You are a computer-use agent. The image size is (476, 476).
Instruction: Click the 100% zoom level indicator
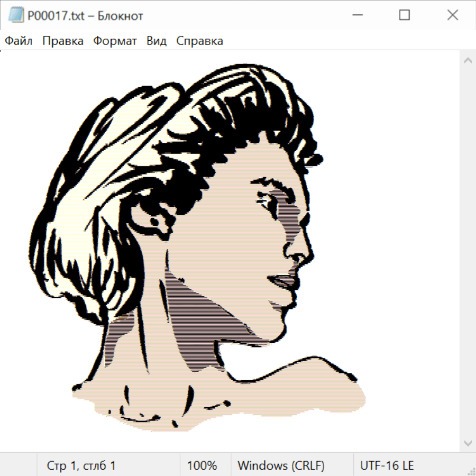(x=202, y=465)
